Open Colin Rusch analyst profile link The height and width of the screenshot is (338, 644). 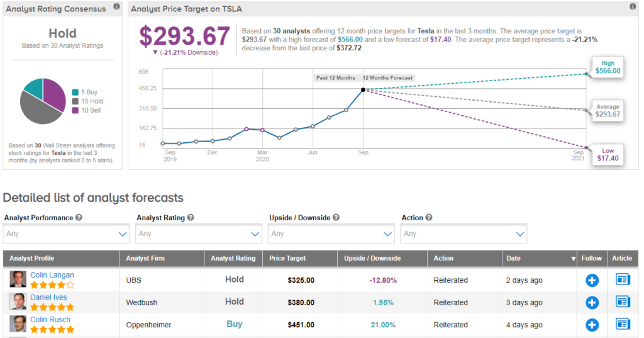[x=50, y=320]
